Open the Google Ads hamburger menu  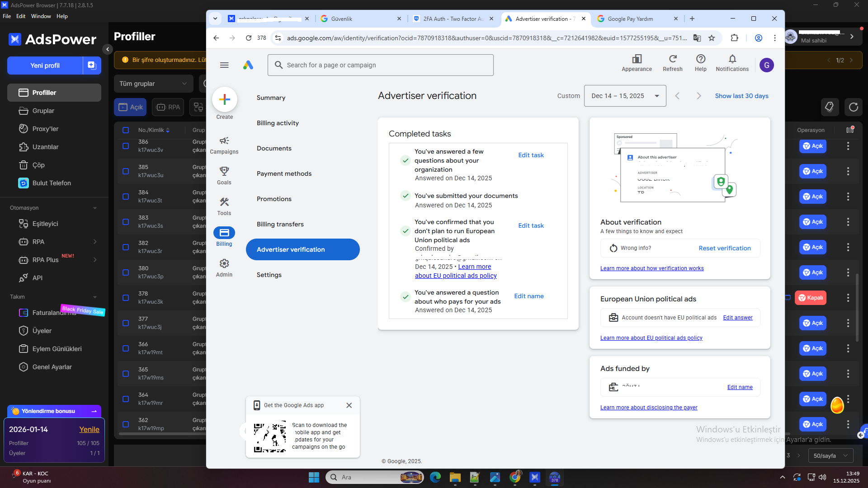(x=224, y=65)
